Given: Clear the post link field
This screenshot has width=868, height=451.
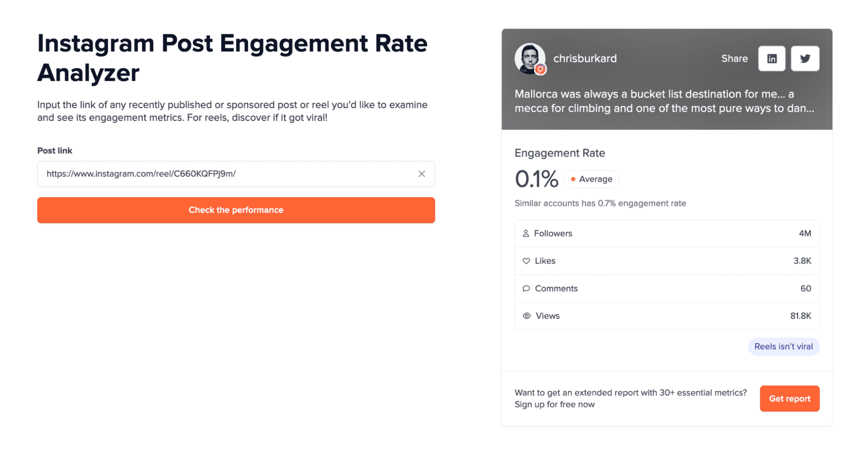Looking at the screenshot, I should tap(421, 174).
